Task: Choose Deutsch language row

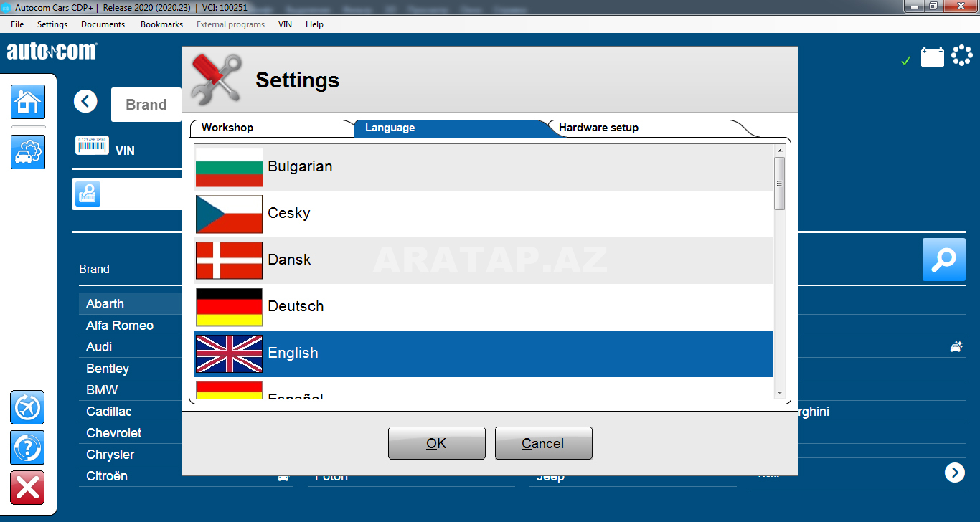Action: click(x=484, y=307)
